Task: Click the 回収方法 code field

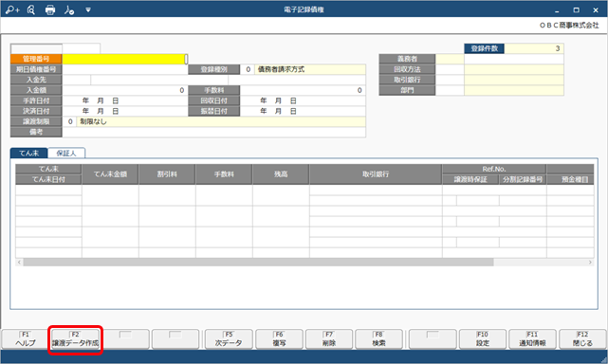Action: point(450,69)
